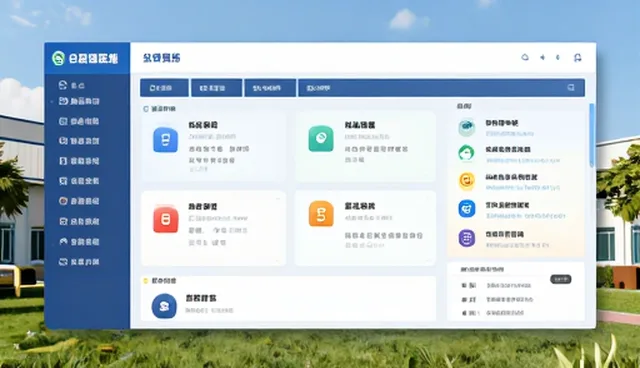The height and width of the screenshot is (368, 640).
Task: Click inside the wide blue search field
Action: click(441, 88)
